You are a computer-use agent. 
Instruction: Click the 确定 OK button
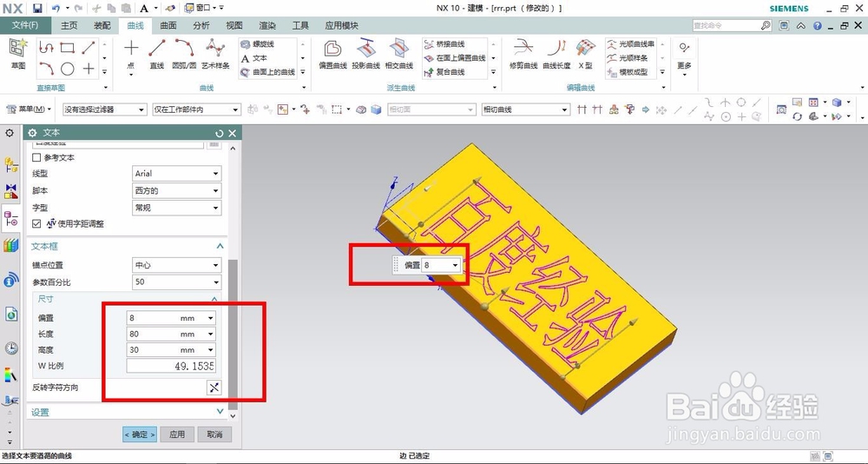tap(139, 434)
